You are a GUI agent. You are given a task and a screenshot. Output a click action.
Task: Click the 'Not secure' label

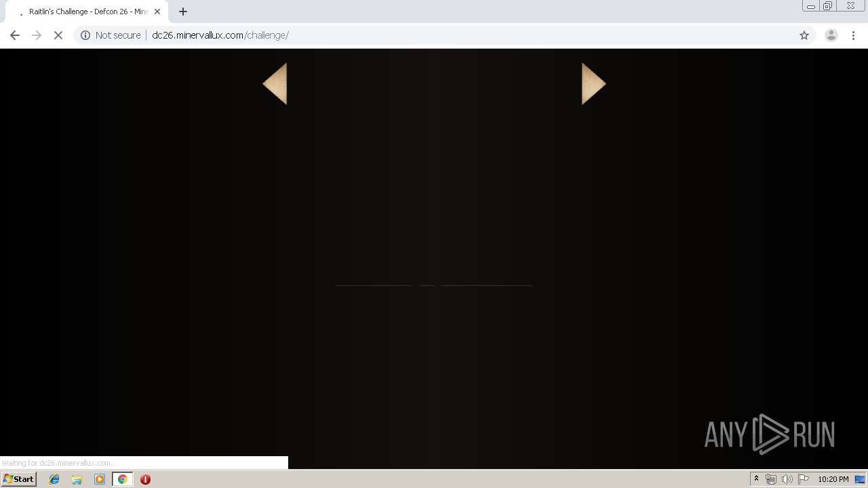118,35
